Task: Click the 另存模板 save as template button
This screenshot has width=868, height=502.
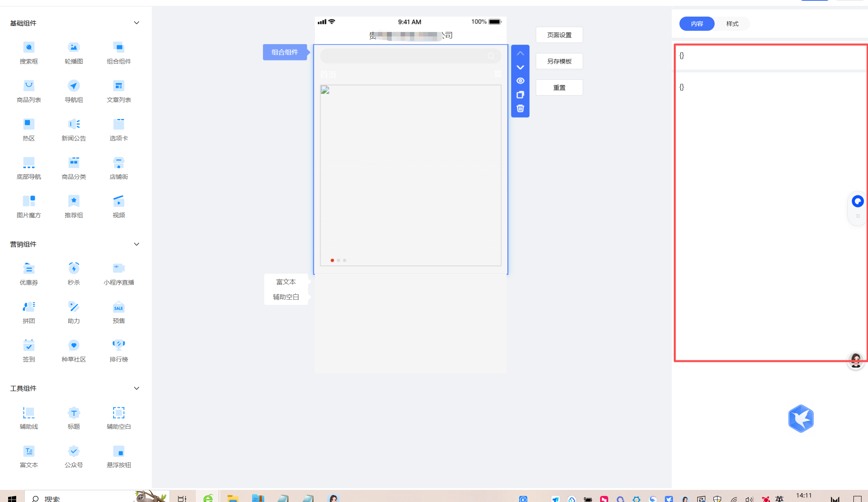Action: 559,62
